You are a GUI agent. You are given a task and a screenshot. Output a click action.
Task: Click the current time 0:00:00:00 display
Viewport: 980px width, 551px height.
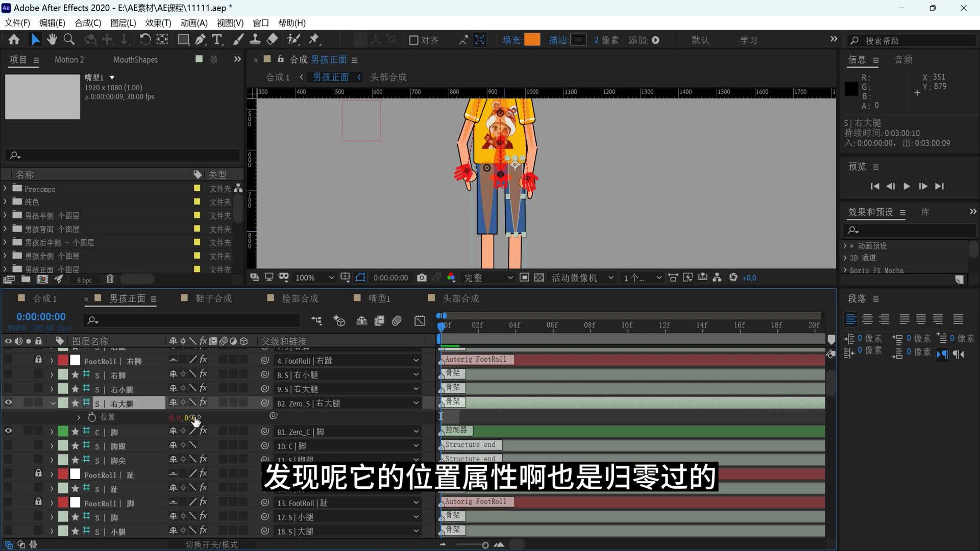[41, 317]
